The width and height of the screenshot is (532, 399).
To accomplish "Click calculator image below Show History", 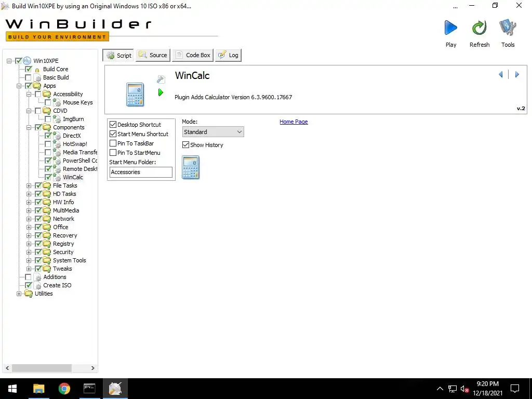I will pyautogui.click(x=191, y=167).
